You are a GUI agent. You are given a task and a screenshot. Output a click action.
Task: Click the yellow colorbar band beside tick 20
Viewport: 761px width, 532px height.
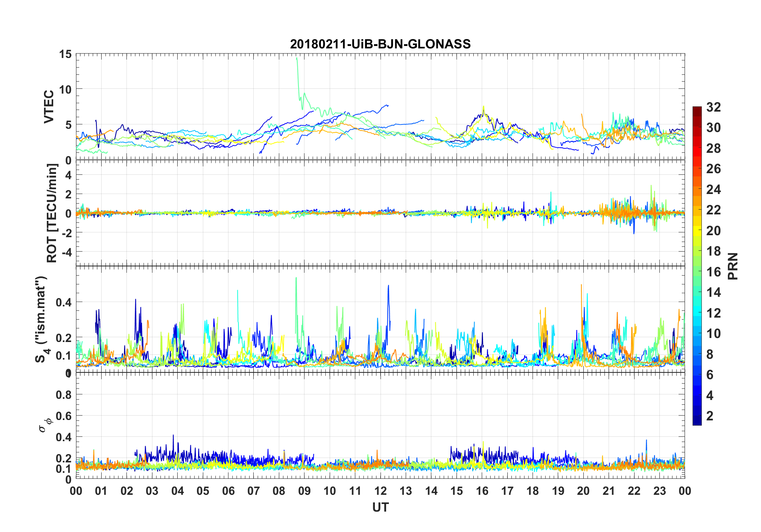point(697,231)
